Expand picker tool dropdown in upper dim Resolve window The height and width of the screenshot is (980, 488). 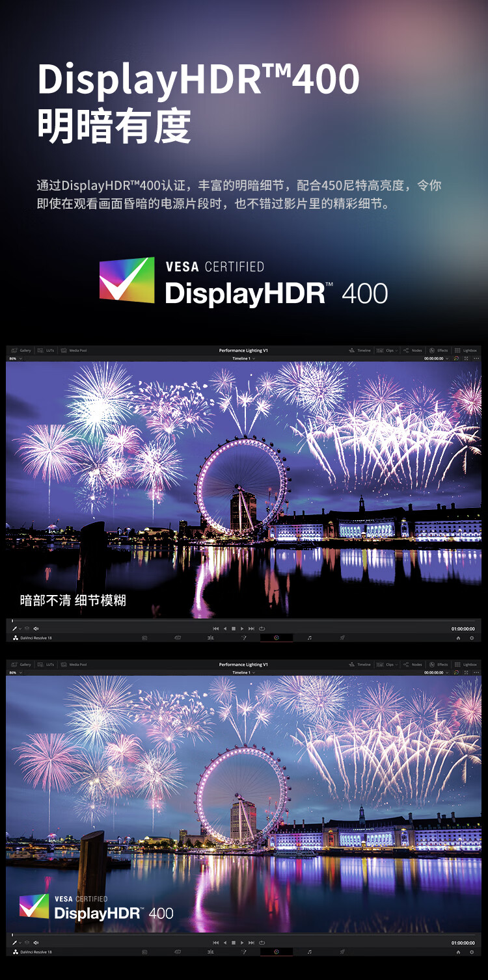coord(20,629)
